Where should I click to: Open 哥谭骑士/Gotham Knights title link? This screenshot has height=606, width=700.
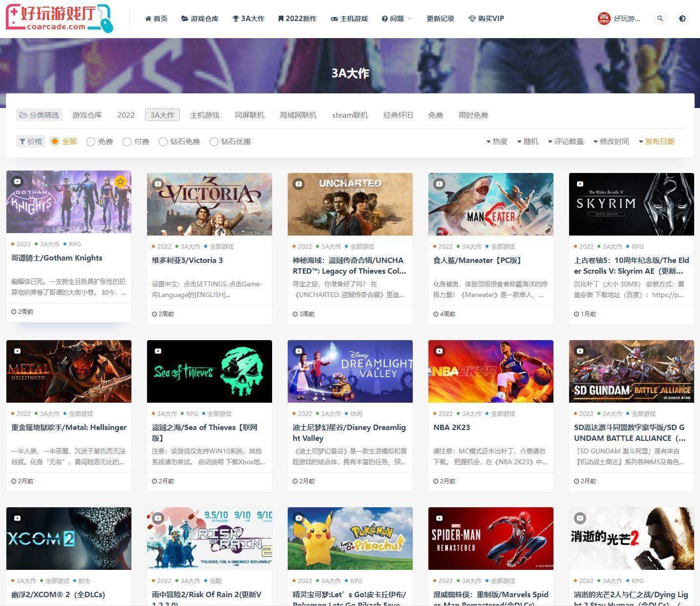coord(57,258)
